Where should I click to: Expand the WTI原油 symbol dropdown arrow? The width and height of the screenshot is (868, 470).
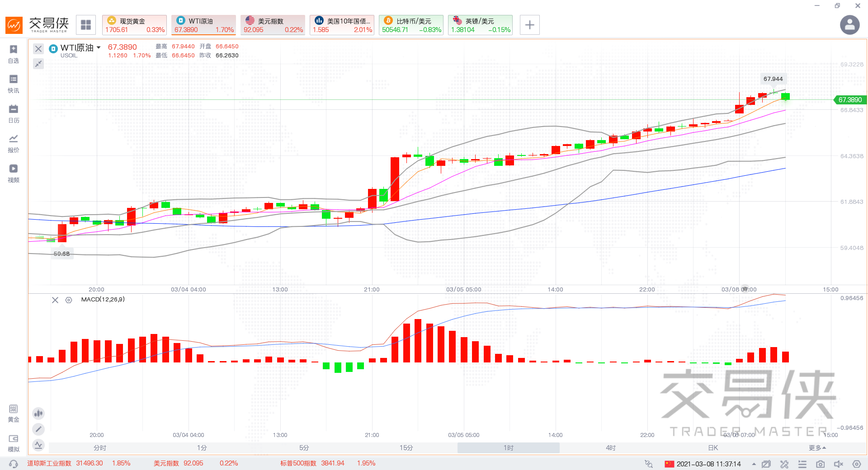[x=99, y=47]
